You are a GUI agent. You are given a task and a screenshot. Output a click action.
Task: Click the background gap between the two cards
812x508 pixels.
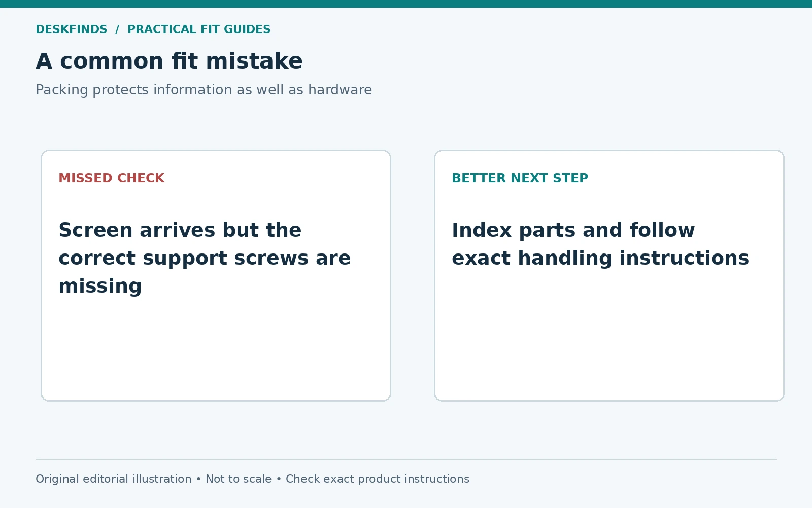[413, 276]
